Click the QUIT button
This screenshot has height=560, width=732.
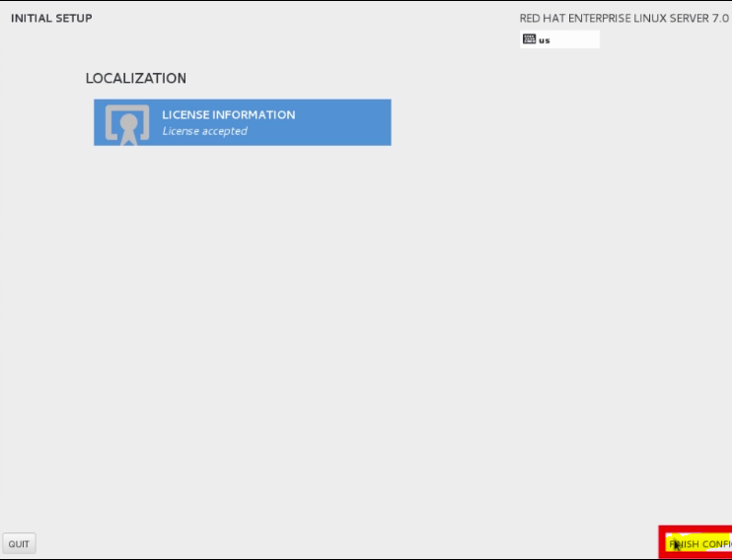(x=19, y=544)
